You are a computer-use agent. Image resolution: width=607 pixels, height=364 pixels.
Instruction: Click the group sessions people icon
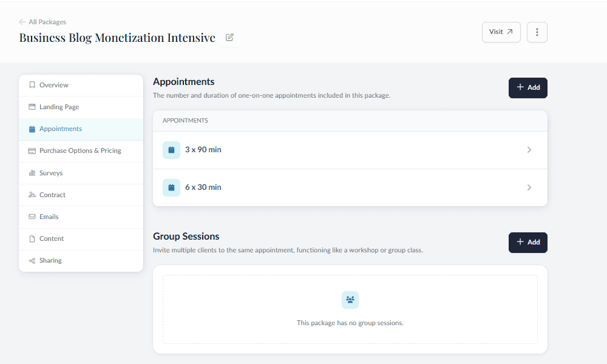pos(350,300)
